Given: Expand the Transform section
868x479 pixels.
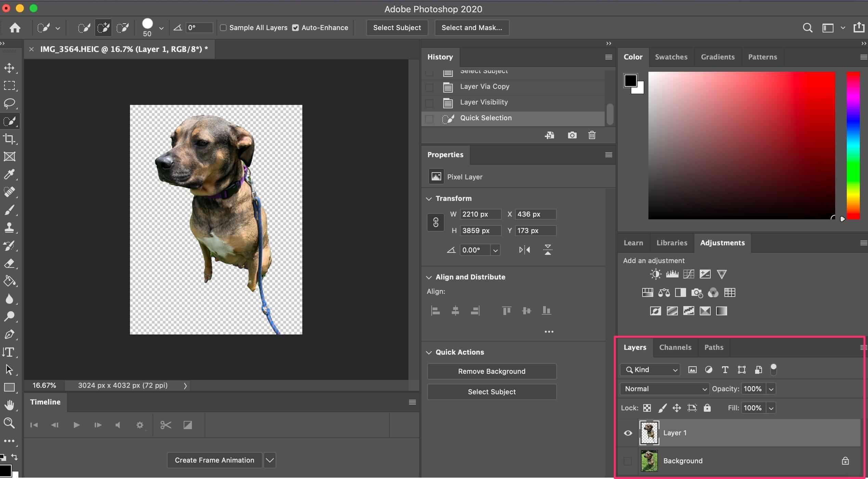Looking at the screenshot, I should coord(429,198).
